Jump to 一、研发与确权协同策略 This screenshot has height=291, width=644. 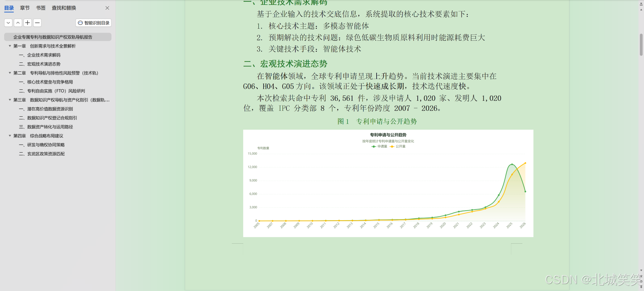(42, 145)
